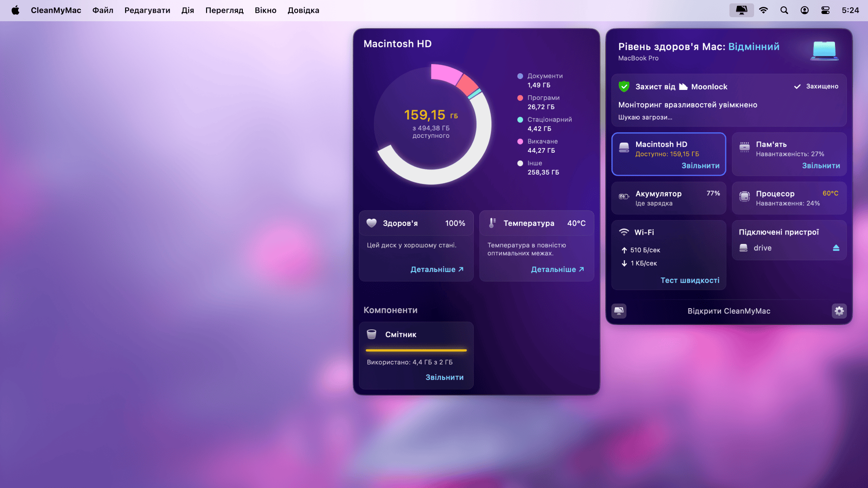
Task: Click the 1 КБ/сек download speed
Action: click(644, 263)
